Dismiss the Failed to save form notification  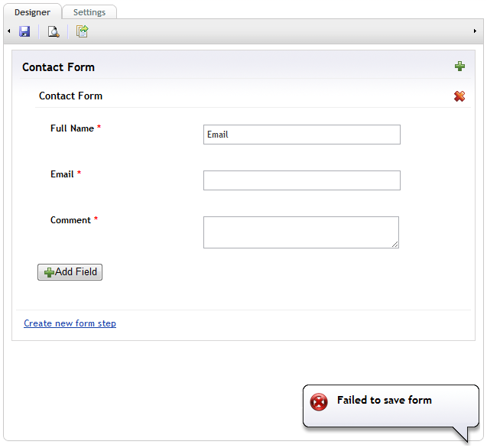[391, 405]
